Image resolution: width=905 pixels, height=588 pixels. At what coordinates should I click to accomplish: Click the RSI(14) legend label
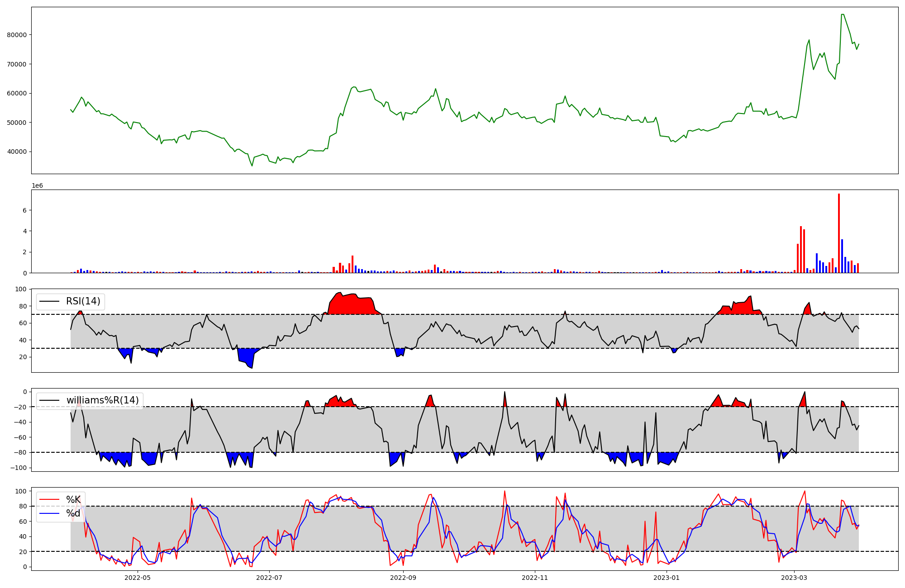(x=83, y=301)
